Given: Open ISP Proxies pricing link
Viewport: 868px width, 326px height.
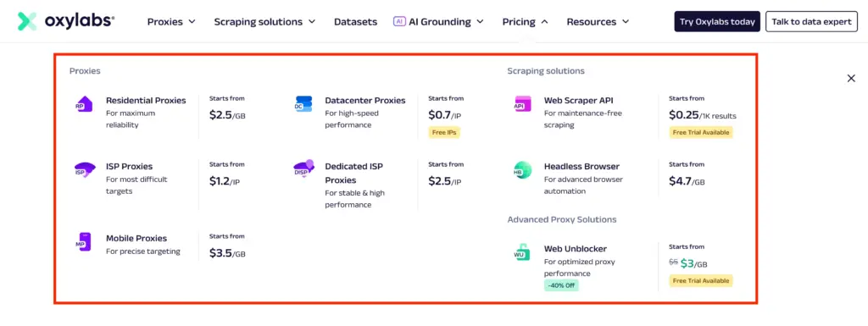Looking at the screenshot, I should tap(129, 166).
